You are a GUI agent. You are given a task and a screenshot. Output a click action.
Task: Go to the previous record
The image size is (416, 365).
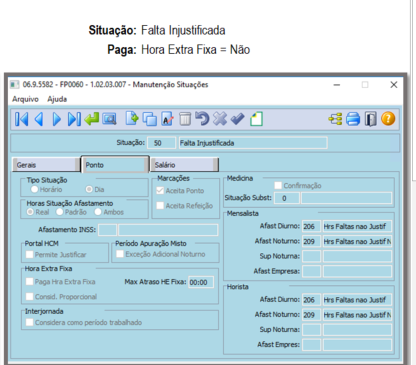[x=39, y=119]
